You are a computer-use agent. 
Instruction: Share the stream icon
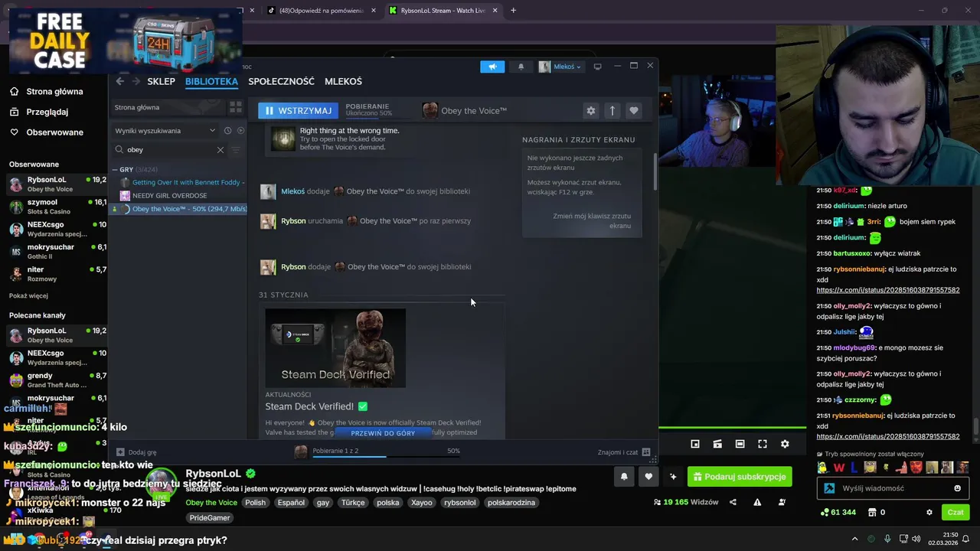pos(733,503)
